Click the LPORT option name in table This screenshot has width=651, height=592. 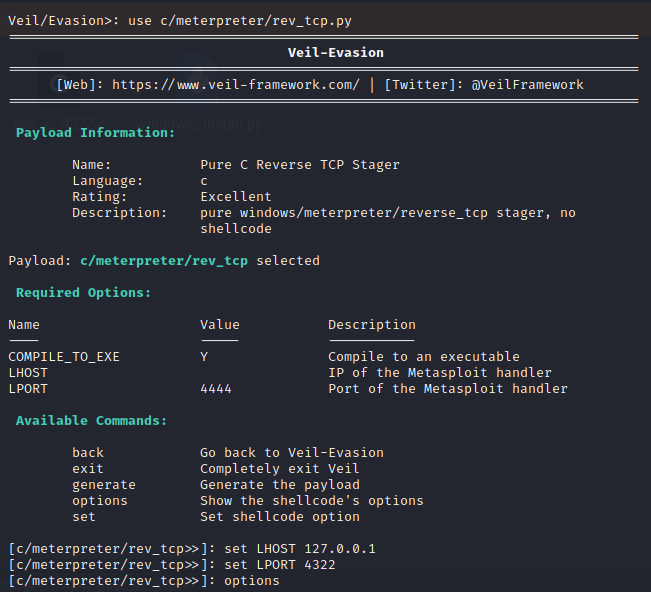(28, 389)
